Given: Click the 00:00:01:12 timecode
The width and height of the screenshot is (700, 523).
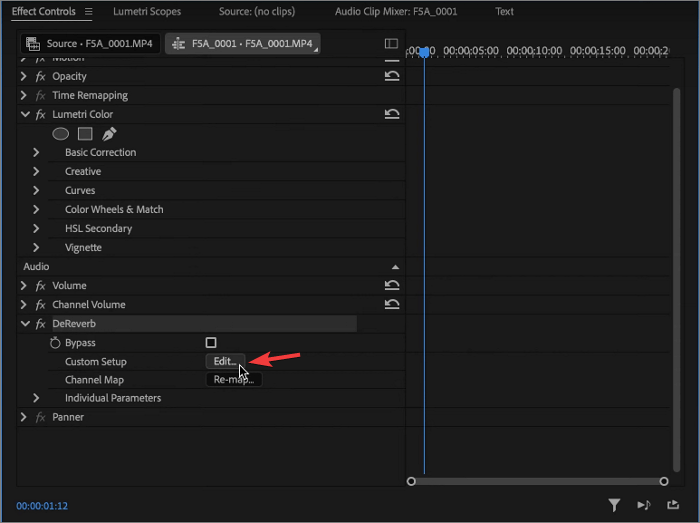Looking at the screenshot, I should 42,506.
